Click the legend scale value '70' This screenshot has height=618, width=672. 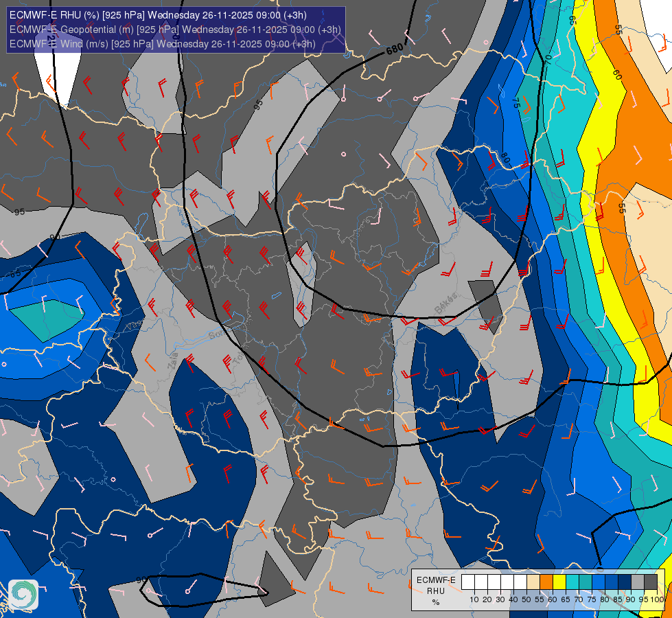pyautogui.click(x=579, y=599)
